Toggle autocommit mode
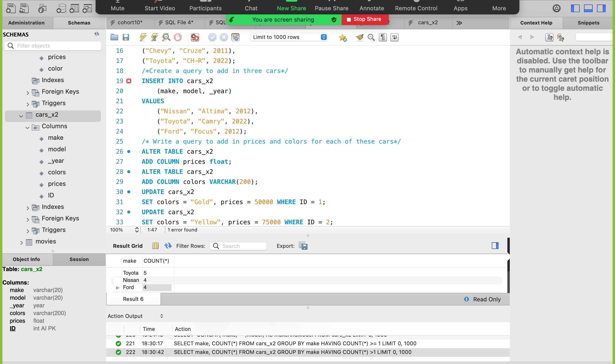 pyautogui.click(x=235, y=37)
